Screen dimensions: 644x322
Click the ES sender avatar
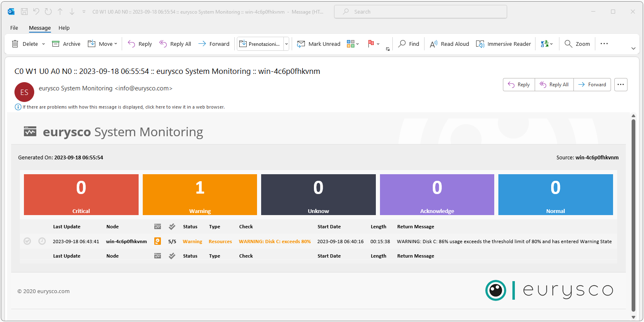24,92
